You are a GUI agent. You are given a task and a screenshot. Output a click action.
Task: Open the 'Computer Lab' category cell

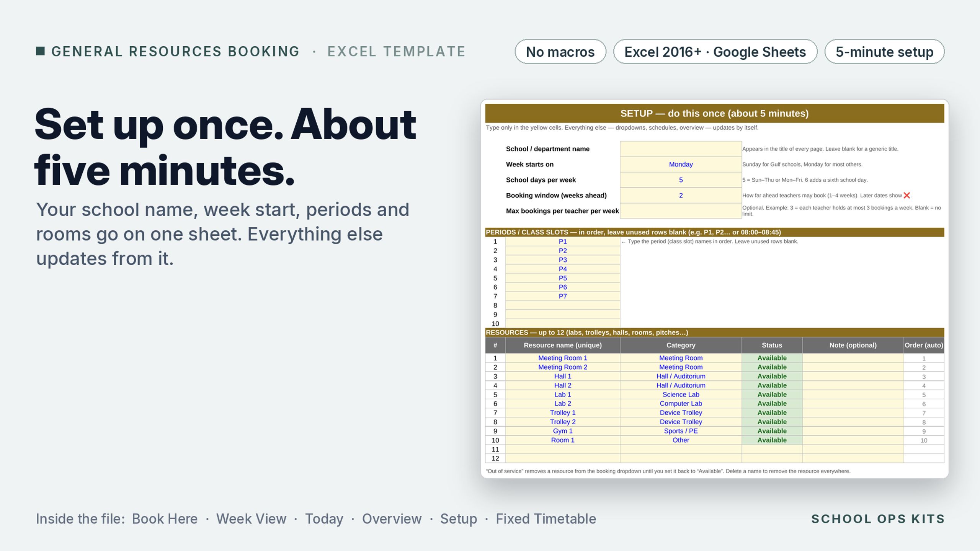tap(681, 404)
